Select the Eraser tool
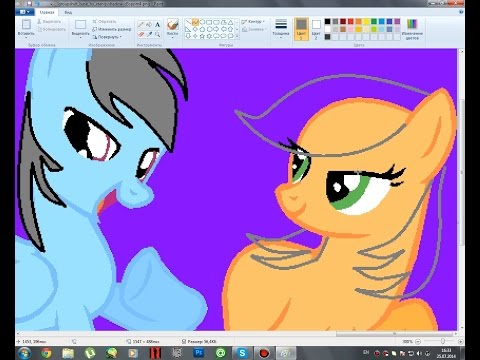 tap(141, 34)
